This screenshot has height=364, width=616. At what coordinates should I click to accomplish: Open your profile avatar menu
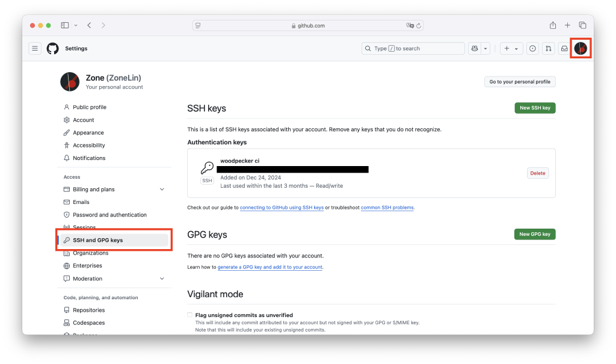tap(580, 48)
